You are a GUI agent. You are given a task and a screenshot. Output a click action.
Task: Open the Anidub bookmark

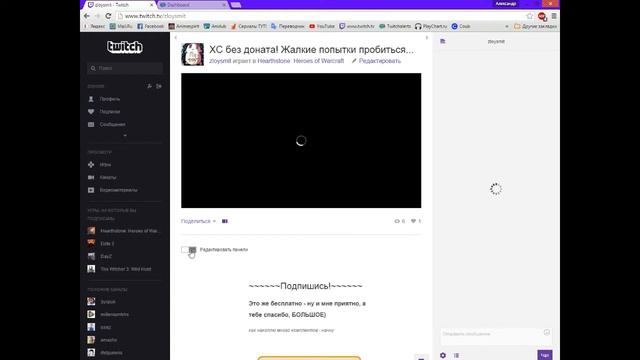point(215,26)
